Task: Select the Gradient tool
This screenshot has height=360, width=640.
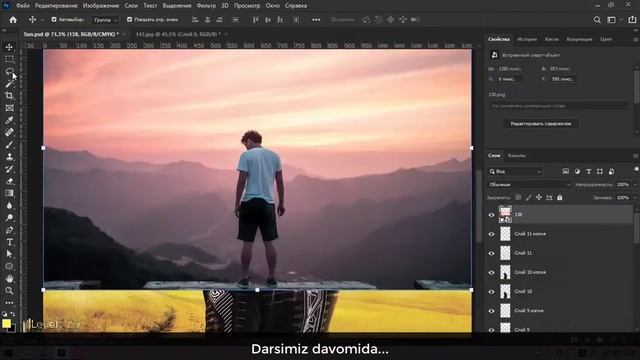Action: (9, 193)
